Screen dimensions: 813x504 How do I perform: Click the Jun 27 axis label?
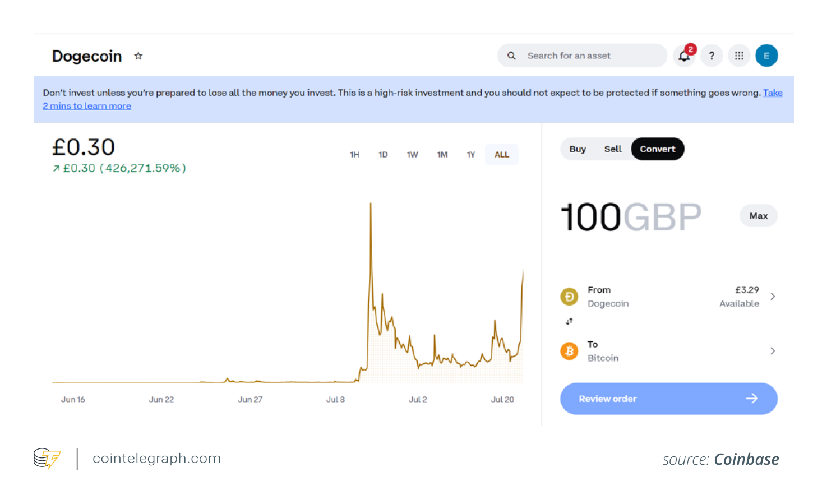pyautogui.click(x=250, y=400)
